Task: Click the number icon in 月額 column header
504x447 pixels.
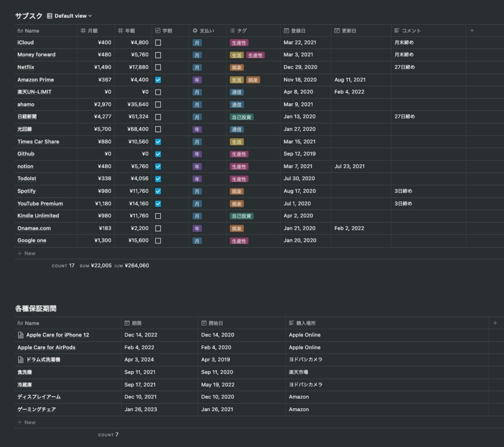Action: coord(83,30)
